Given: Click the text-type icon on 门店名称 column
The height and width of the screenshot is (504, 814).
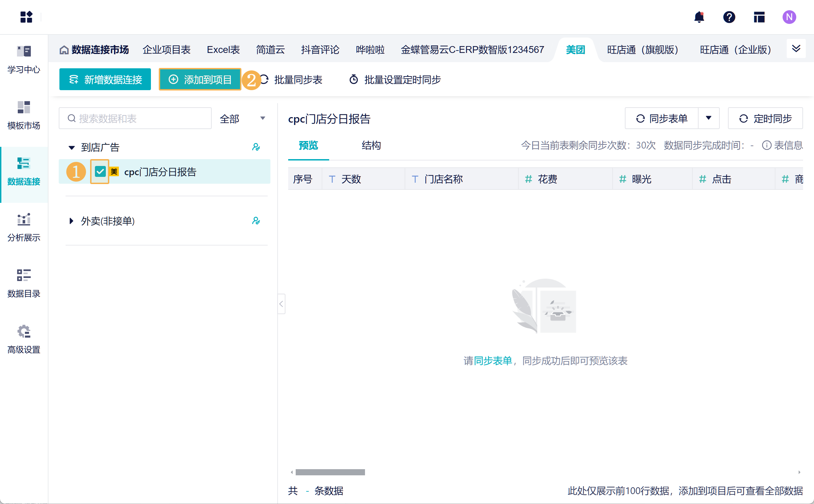Looking at the screenshot, I should point(415,179).
